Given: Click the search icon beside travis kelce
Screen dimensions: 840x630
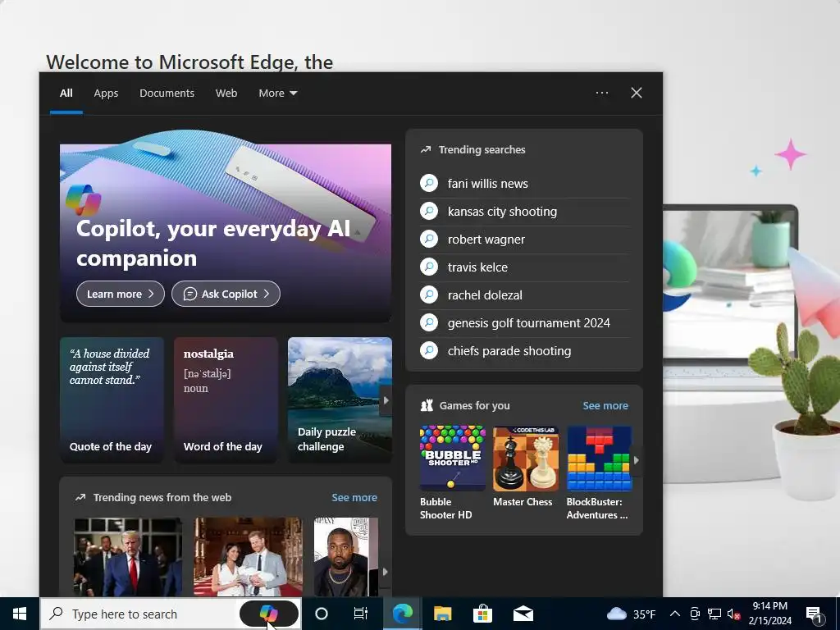Looking at the screenshot, I should (429, 267).
